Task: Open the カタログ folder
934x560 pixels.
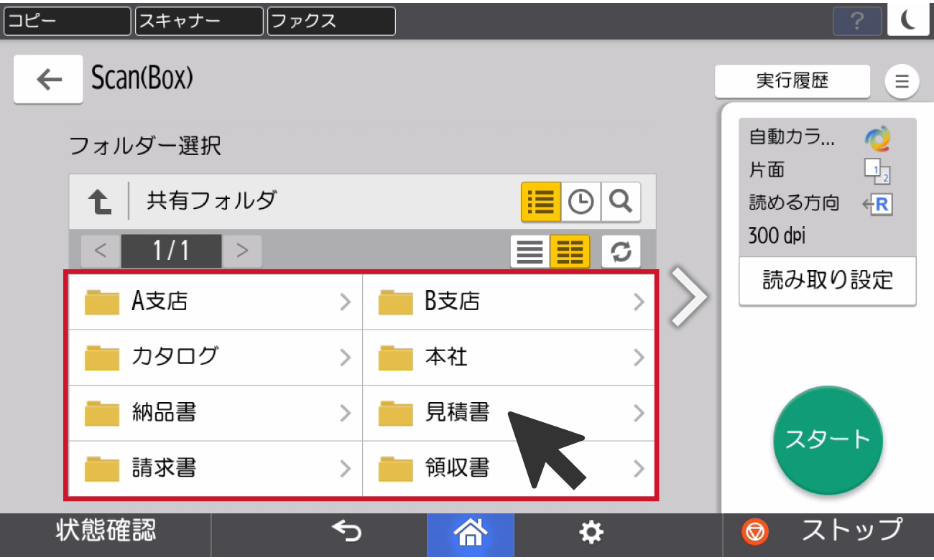Action: coord(216,357)
